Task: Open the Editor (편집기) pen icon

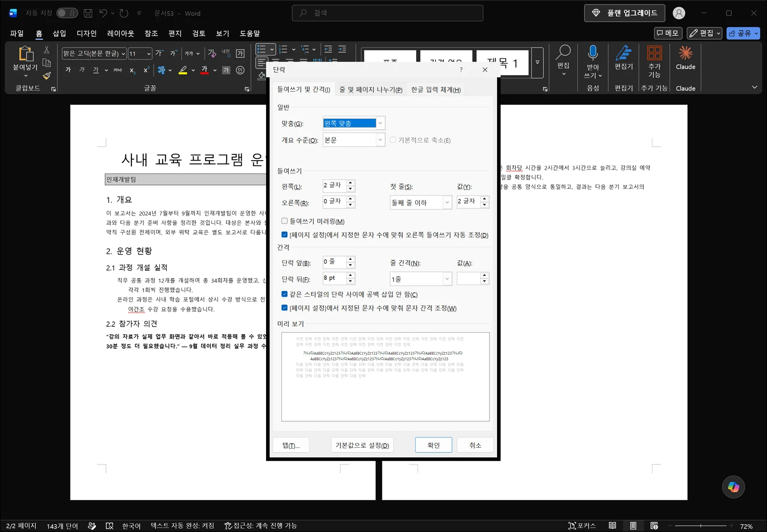Action: (x=624, y=52)
